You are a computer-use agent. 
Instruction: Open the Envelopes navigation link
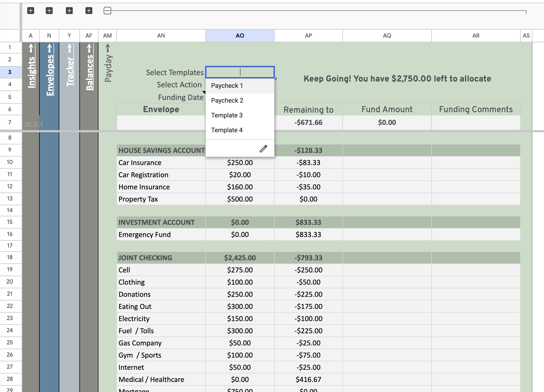49,70
